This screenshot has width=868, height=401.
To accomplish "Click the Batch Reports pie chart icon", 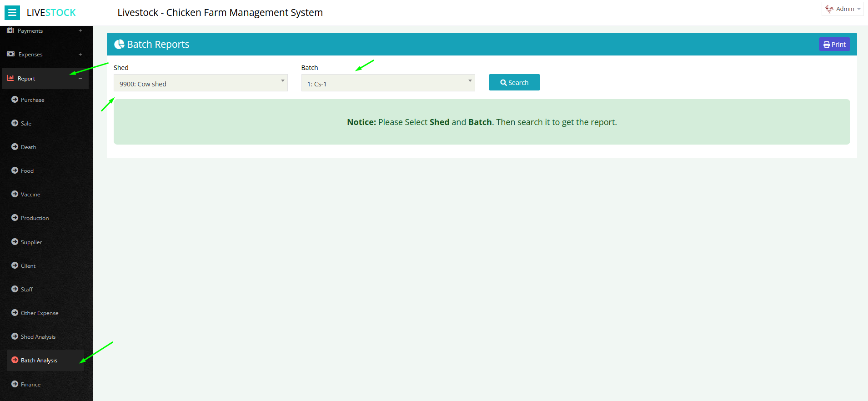I will [119, 44].
